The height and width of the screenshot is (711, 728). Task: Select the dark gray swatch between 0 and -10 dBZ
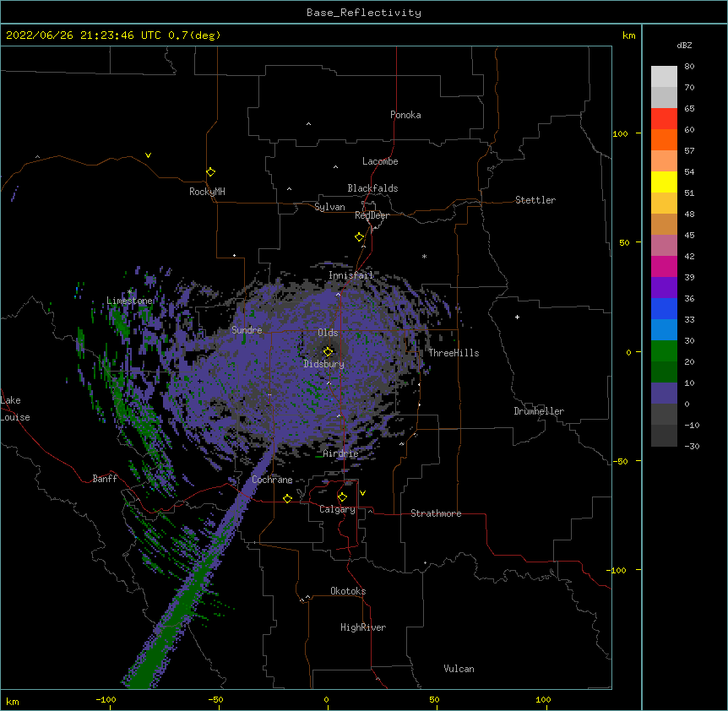pos(664,414)
